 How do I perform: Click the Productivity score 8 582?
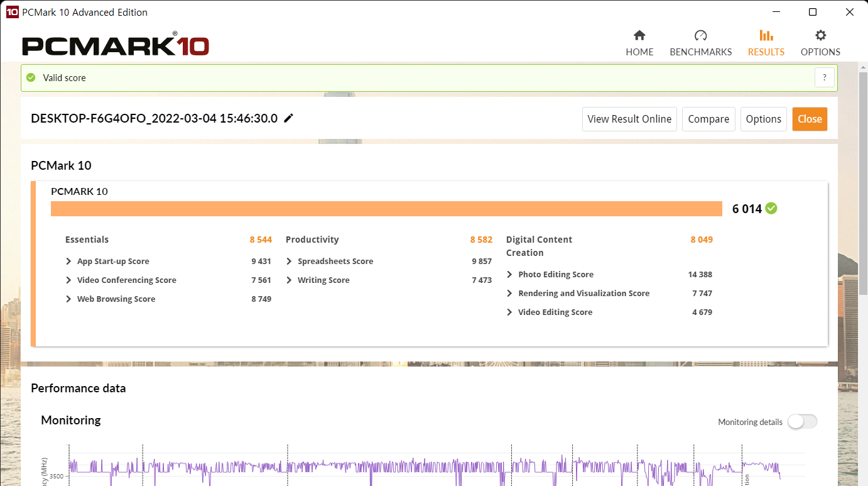coord(481,240)
